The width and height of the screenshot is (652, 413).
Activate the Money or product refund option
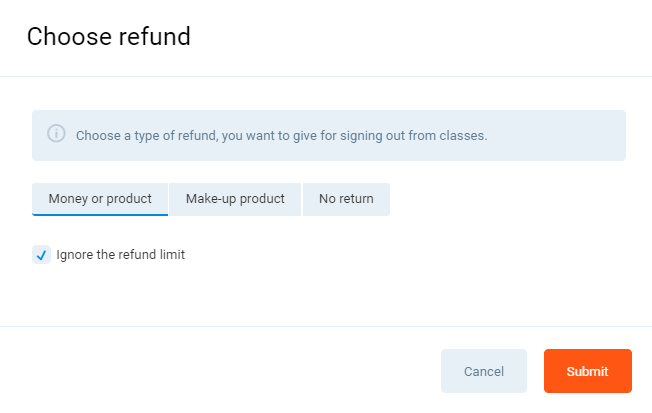point(100,199)
